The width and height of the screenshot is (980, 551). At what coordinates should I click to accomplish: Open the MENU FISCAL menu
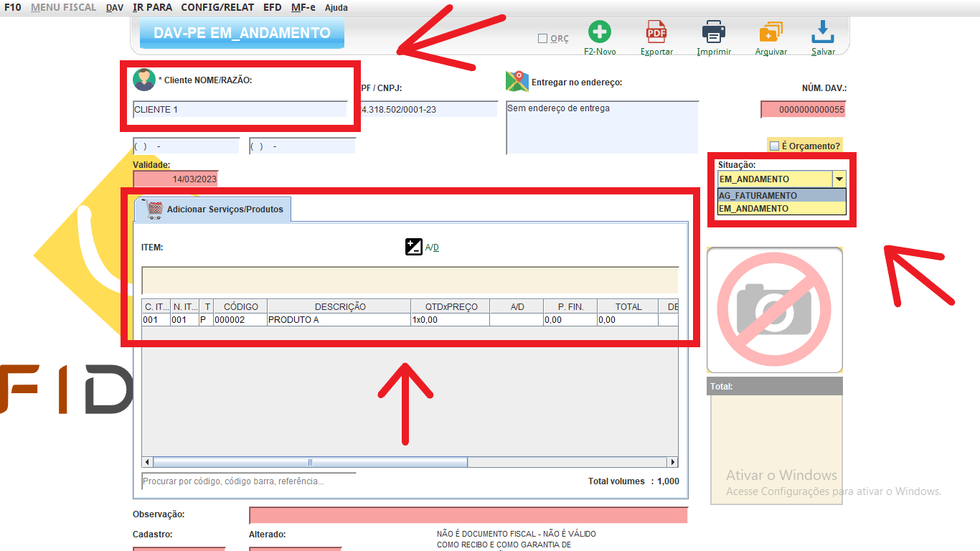click(63, 7)
